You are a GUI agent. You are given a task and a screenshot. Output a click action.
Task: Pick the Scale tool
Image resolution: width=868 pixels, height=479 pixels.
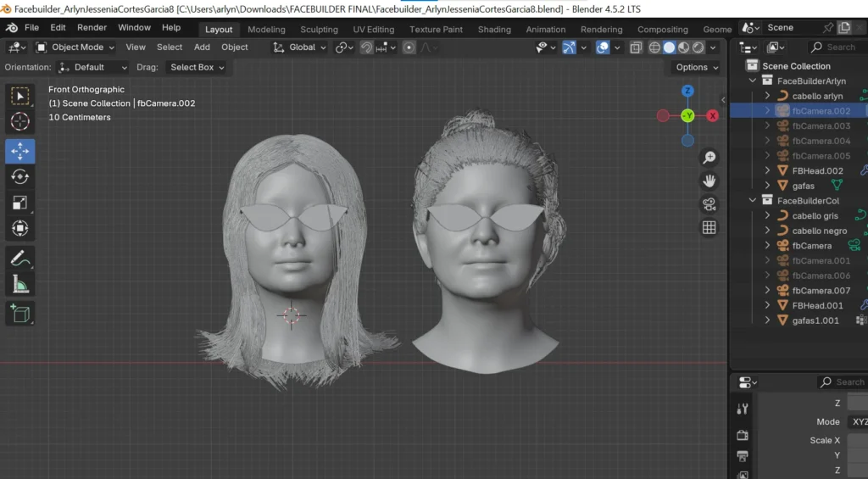(x=19, y=202)
